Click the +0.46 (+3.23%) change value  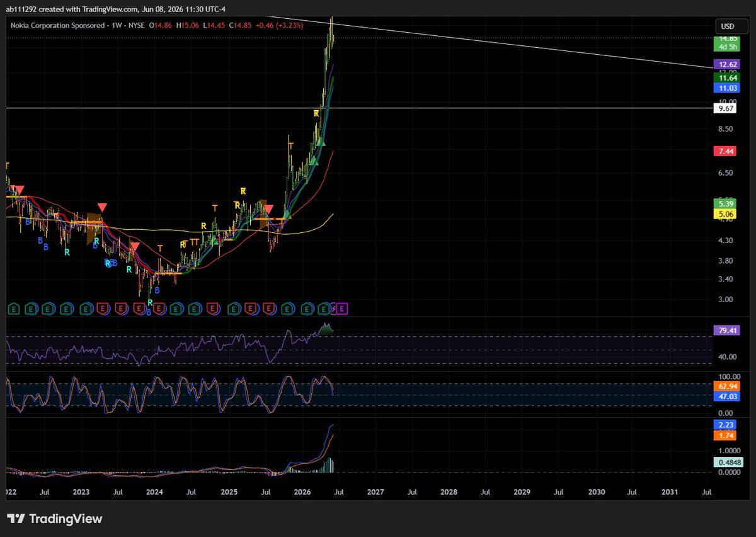tap(280, 26)
